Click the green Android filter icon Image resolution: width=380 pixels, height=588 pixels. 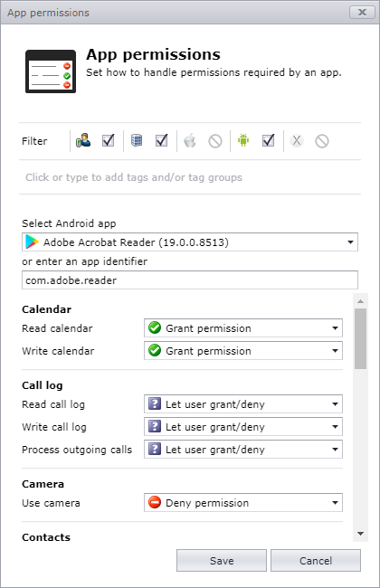point(243,140)
